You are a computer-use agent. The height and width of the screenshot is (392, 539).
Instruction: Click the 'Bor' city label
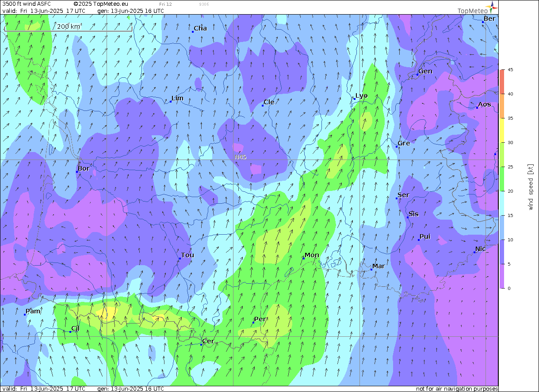point(84,168)
